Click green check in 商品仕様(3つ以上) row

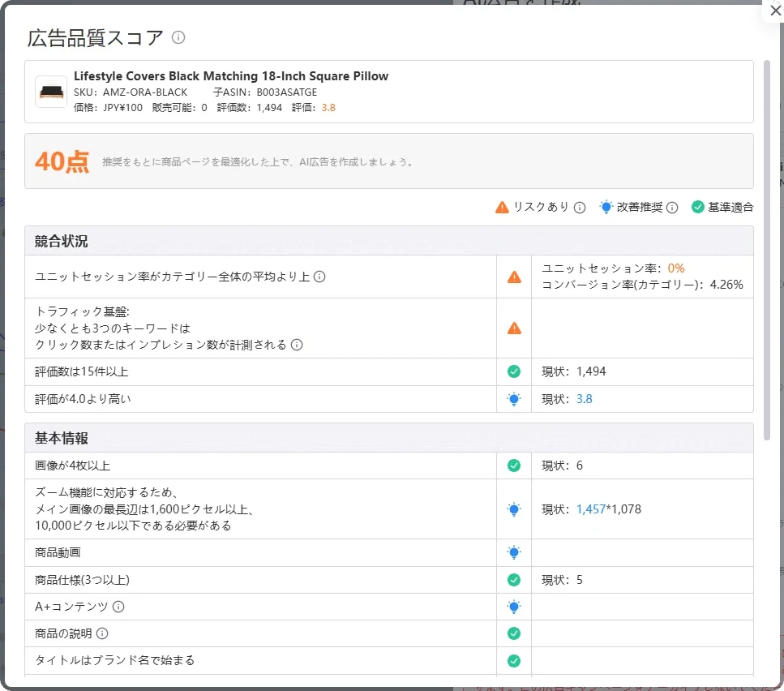click(x=514, y=580)
